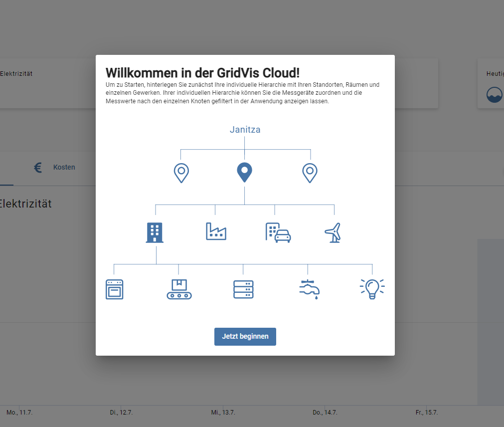This screenshot has height=427, width=504.
Task: Click the Euro currency icon
Action: 38,168
